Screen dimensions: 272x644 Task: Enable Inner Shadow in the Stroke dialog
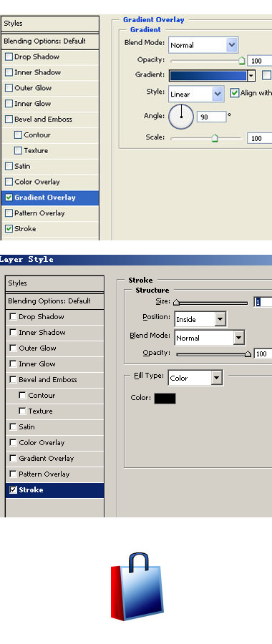tap(13, 332)
